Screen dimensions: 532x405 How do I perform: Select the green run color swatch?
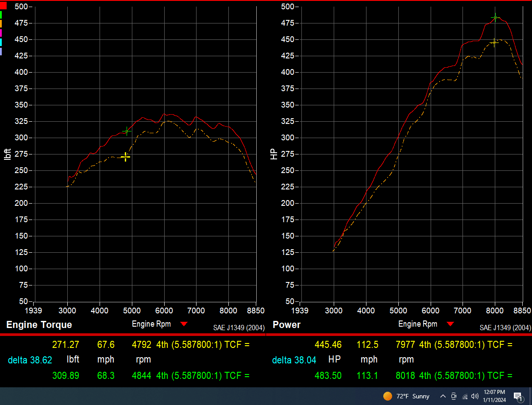(1, 15)
